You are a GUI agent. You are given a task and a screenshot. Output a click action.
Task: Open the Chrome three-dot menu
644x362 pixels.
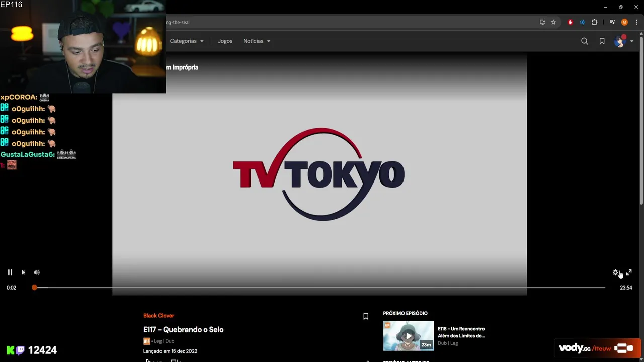coord(636,22)
